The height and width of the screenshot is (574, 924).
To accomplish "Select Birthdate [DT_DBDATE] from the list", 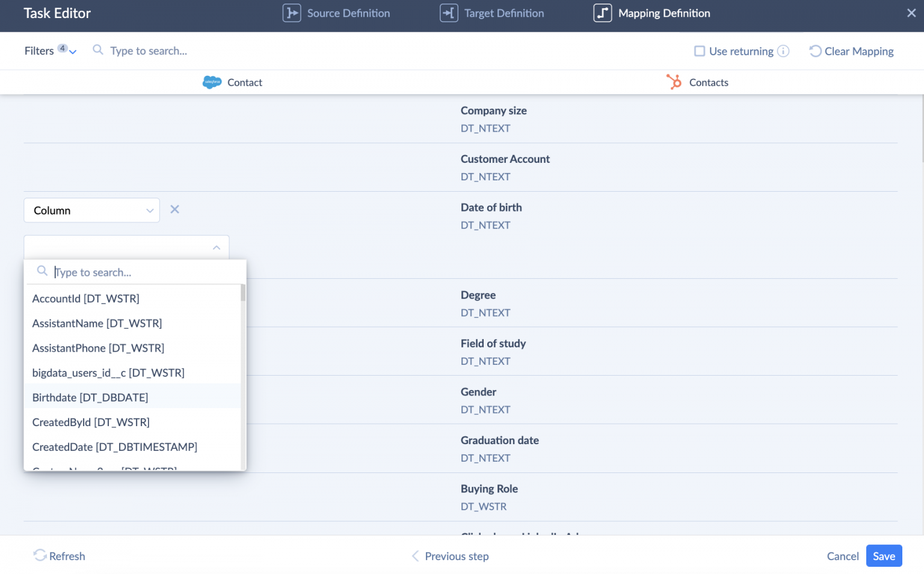I will point(90,397).
